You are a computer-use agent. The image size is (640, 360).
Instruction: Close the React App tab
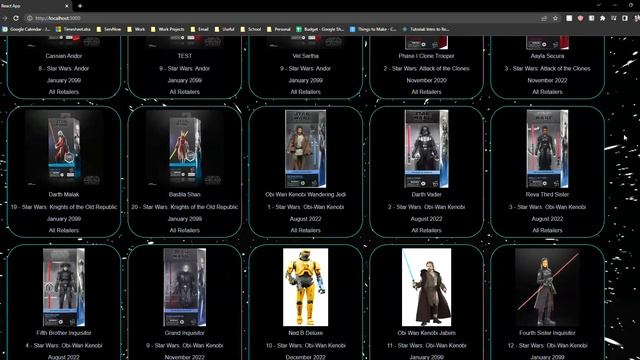(67, 6)
